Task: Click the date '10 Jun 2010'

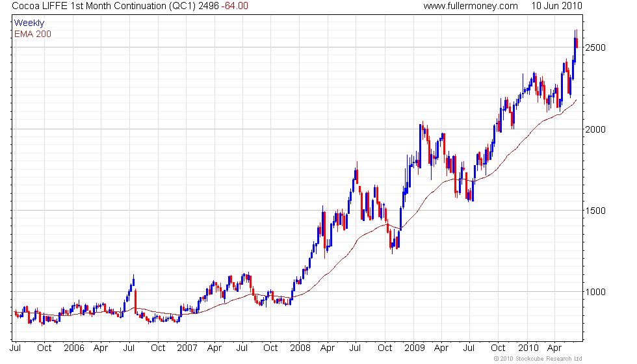Action: tap(556, 6)
